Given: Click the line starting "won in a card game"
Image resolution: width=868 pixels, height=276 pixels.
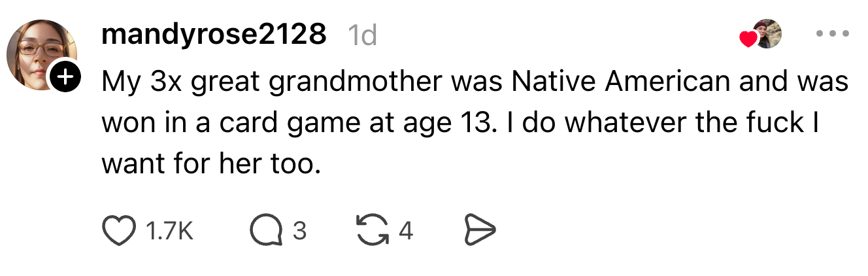Looking at the screenshot, I should [460, 123].
